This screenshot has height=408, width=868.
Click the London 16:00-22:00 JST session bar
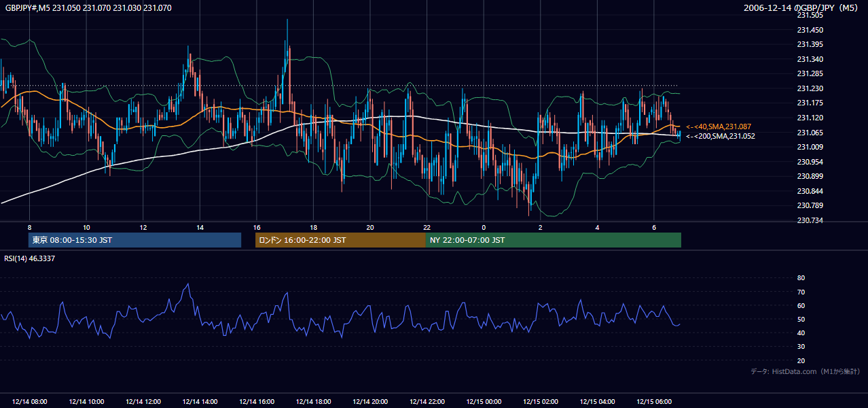pyautogui.click(x=340, y=240)
